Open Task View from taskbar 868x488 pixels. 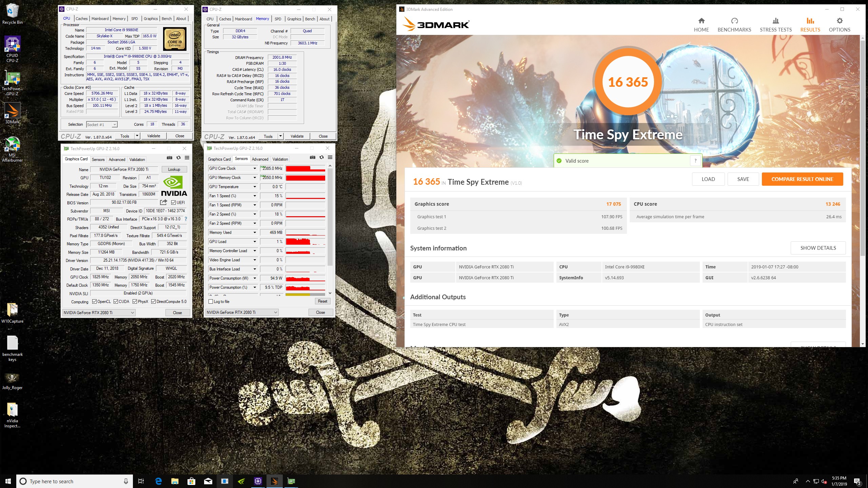(141, 481)
